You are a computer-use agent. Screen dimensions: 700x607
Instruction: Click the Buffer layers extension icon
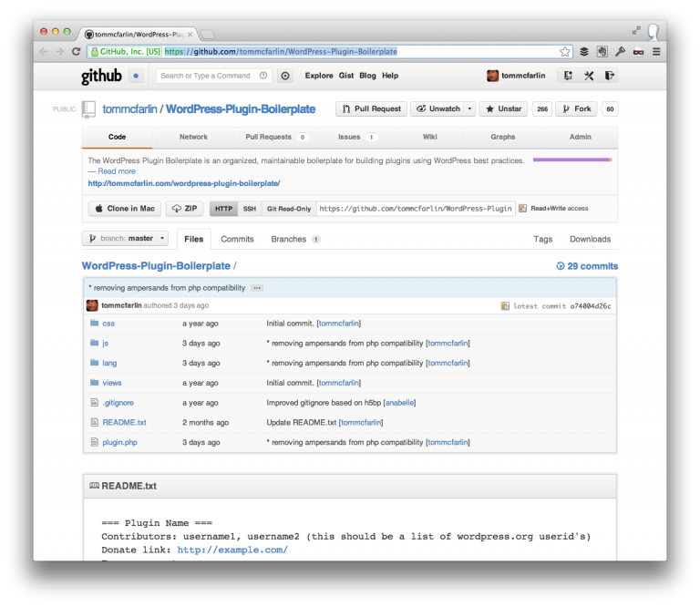(584, 52)
